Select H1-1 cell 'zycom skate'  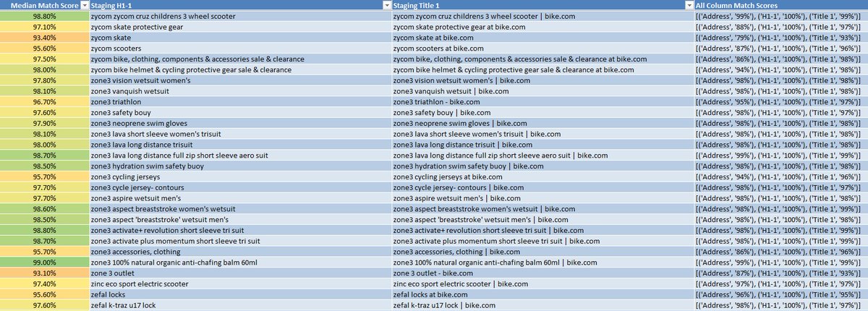tap(241, 38)
